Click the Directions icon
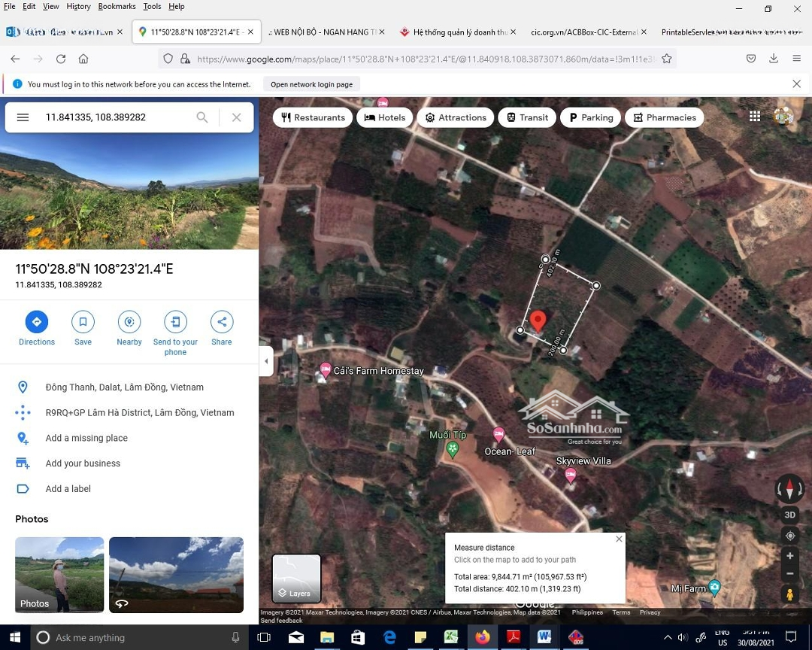Screen dimensions: 812x650 36,322
